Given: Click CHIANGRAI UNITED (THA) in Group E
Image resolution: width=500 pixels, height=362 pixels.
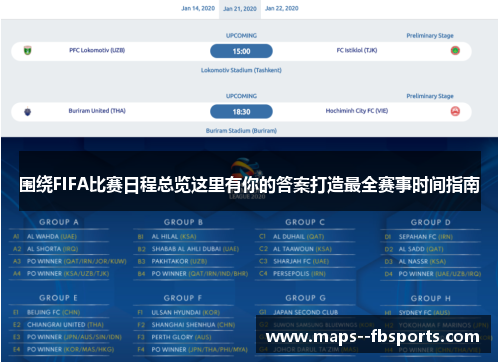Looking at the screenshot, I should [x=65, y=325].
